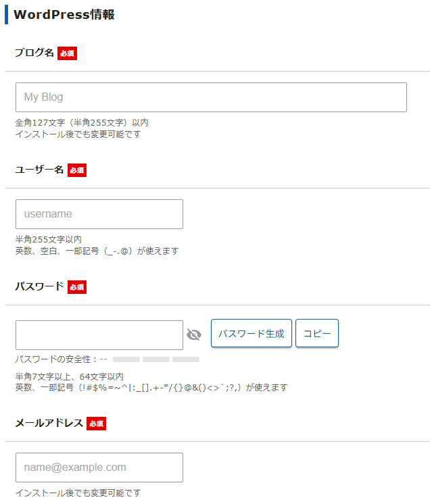This screenshot has width=430, height=504.
Task: Click the 必須 badge beside ユーザー名
Action: [76, 170]
